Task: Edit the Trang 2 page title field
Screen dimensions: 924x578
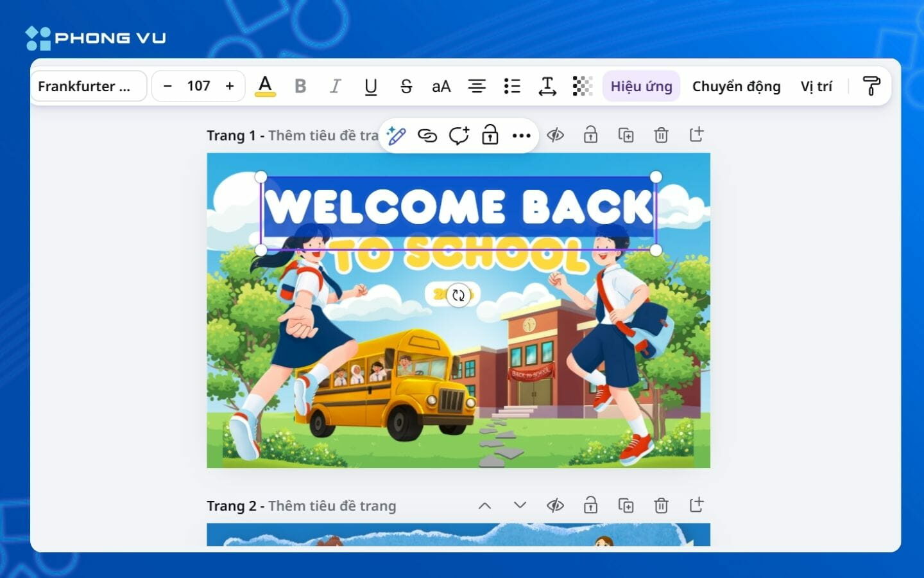Action: click(332, 506)
